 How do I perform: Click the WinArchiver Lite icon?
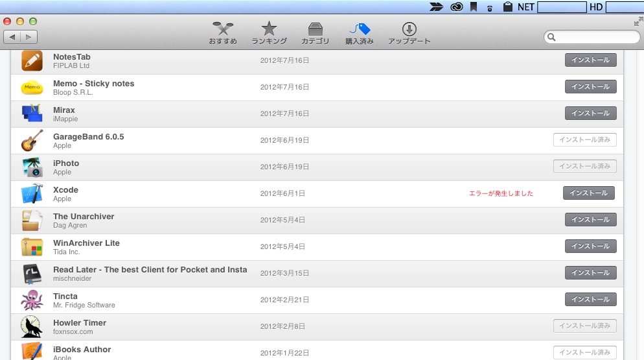[32, 247]
